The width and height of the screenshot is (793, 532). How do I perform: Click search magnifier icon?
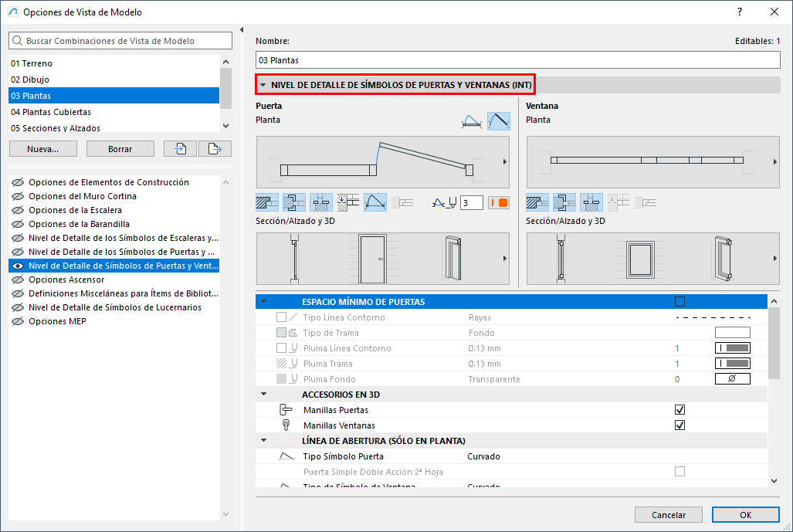pos(17,40)
